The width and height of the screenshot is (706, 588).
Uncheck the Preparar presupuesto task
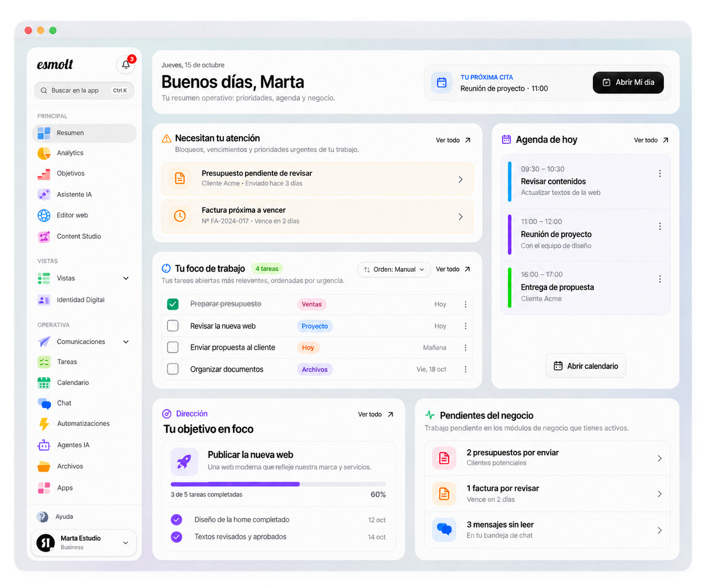tap(173, 304)
